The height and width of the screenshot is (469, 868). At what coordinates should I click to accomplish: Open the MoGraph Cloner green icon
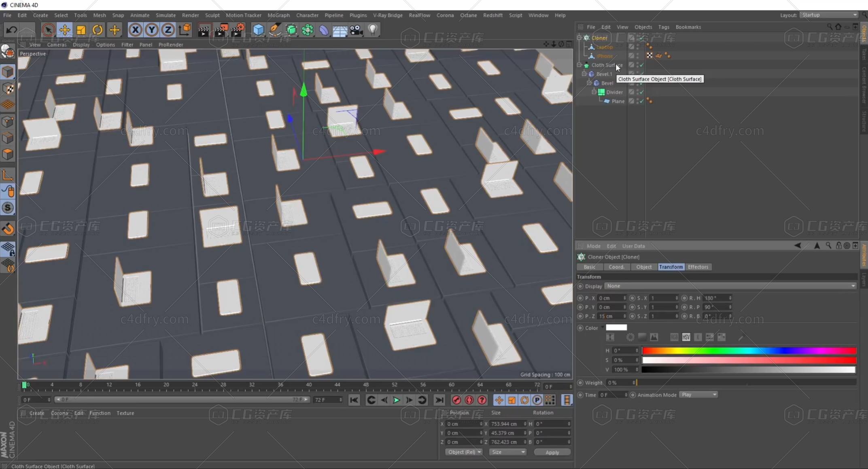(x=308, y=30)
